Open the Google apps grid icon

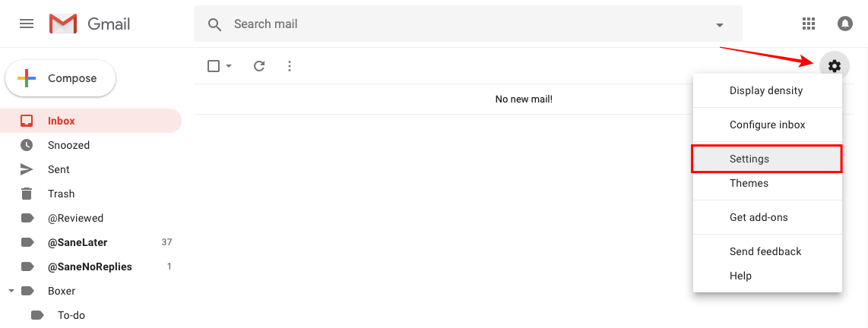(x=808, y=24)
